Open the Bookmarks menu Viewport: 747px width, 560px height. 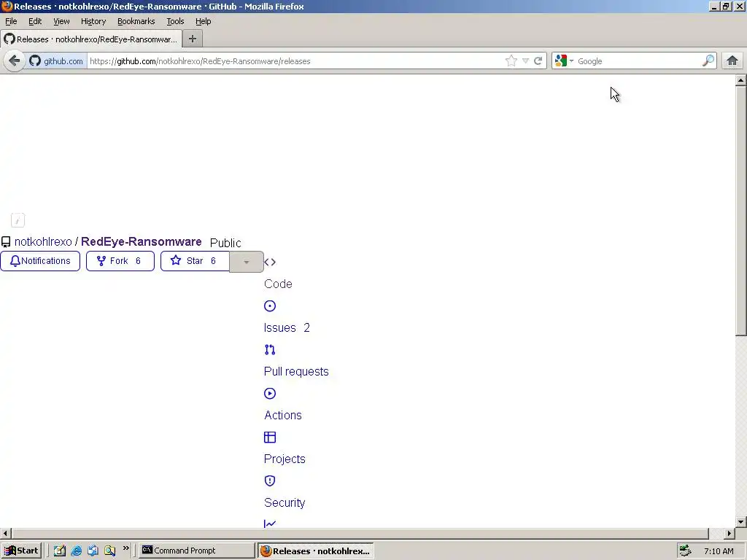point(136,21)
